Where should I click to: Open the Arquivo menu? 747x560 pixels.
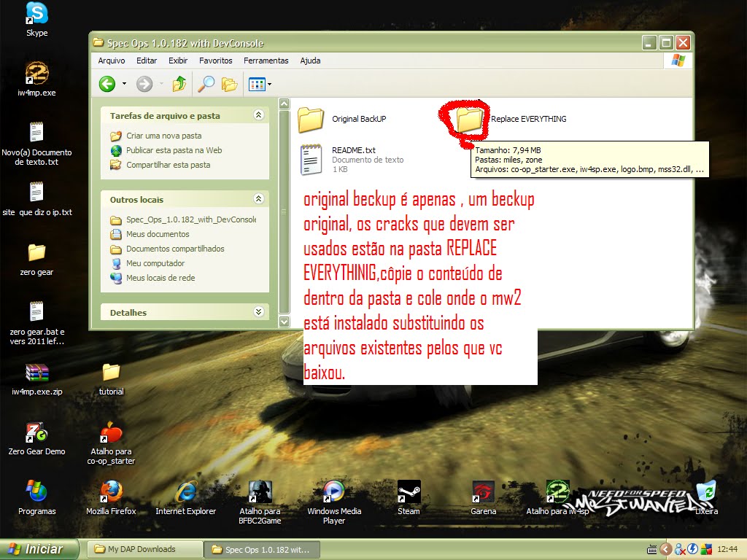click(x=112, y=61)
